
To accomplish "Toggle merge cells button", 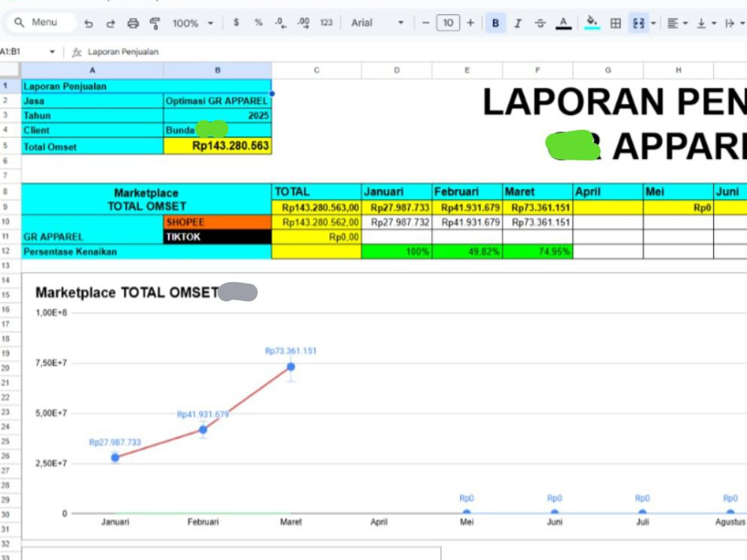I will [x=639, y=23].
